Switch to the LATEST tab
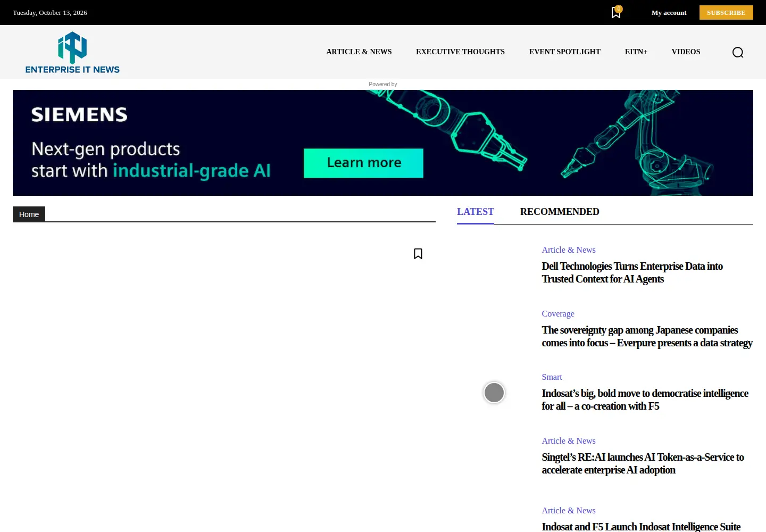Viewport: 766px width, 532px height. point(476,212)
